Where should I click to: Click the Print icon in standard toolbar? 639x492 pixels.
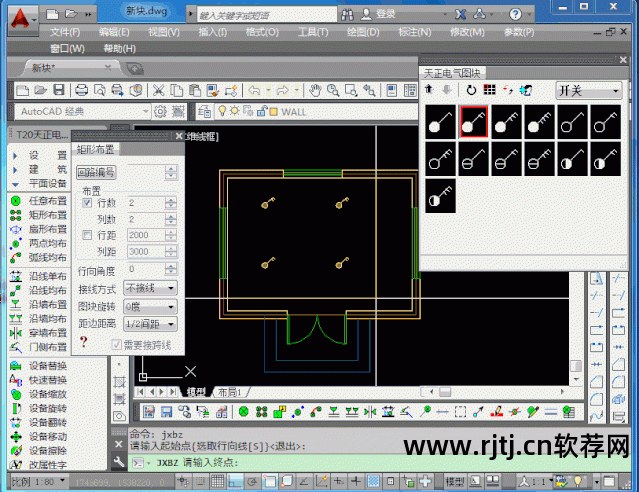pos(82,90)
